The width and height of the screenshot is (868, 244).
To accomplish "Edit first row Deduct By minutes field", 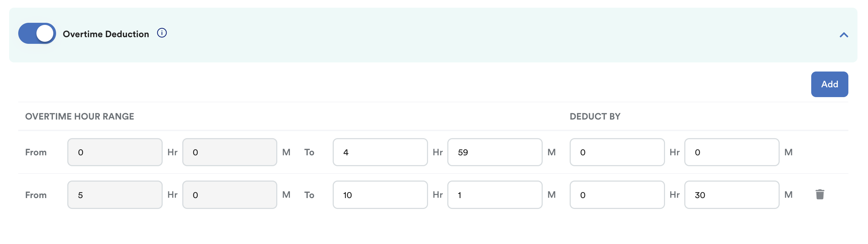I will (x=732, y=152).
